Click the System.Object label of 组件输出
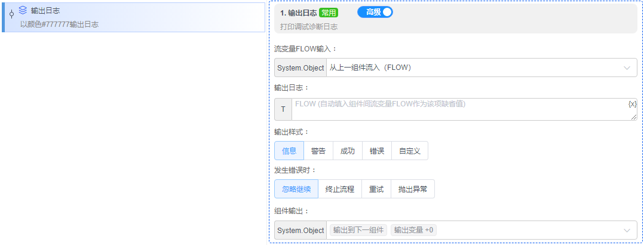Image resolution: width=644 pixels, height=245 pixels. pyautogui.click(x=300, y=231)
